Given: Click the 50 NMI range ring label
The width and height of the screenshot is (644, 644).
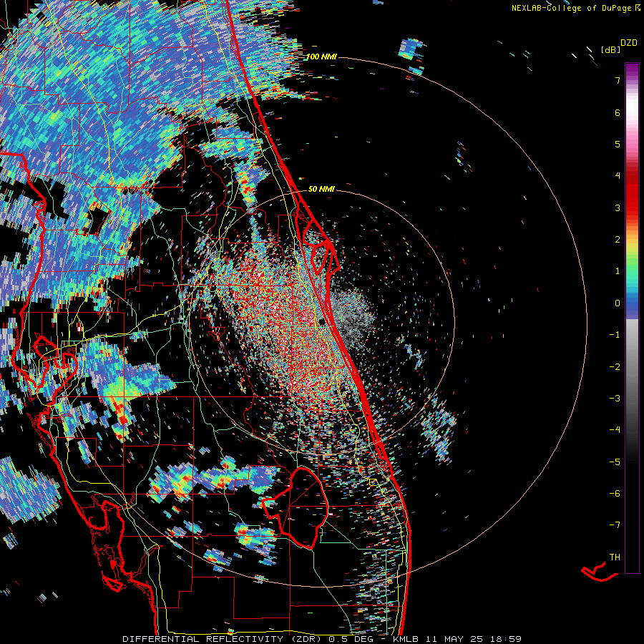Looking at the screenshot, I should pyautogui.click(x=321, y=189).
